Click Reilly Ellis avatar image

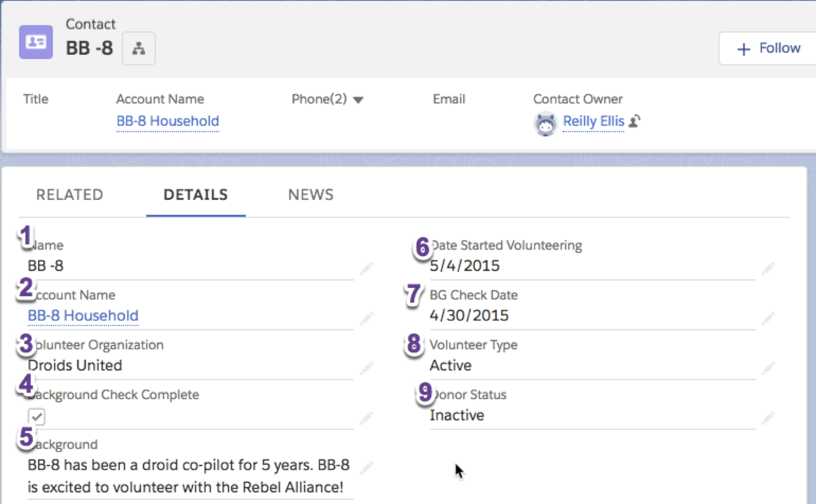[545, 124]
